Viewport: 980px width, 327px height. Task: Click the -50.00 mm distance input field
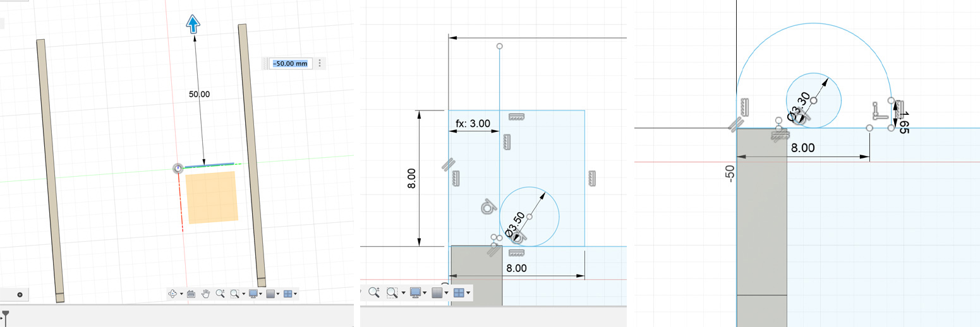pyautogui.click(x=290, y=63)
